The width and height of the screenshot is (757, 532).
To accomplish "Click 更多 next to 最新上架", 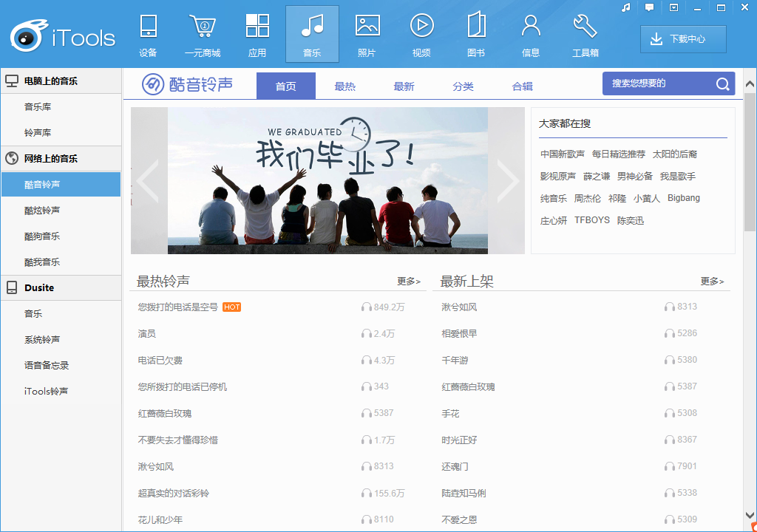I will pos(712,282).
